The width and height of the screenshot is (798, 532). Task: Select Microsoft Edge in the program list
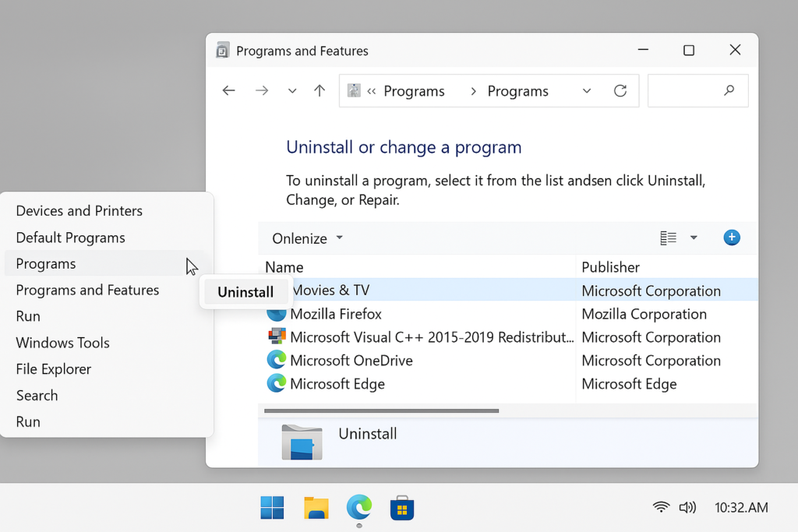[508, 384]
